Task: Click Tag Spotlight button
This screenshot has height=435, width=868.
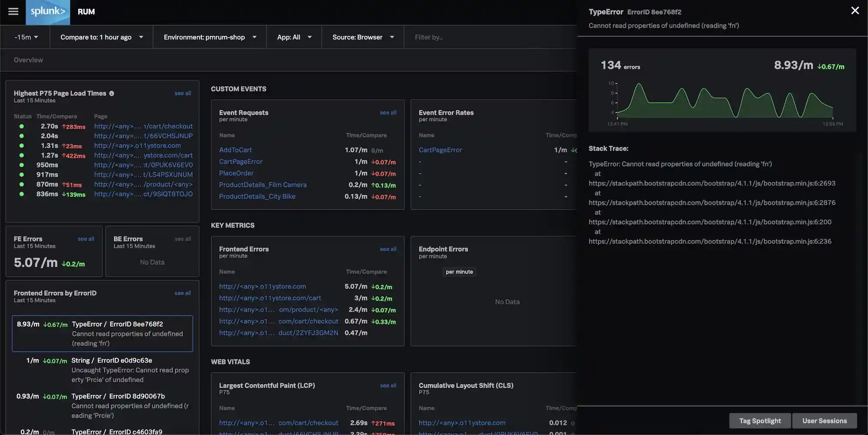Action: (760, 421)
